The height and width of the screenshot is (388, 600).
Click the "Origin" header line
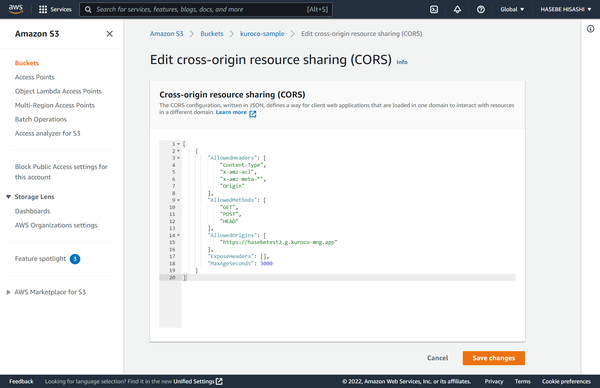[x=232, y=186]
